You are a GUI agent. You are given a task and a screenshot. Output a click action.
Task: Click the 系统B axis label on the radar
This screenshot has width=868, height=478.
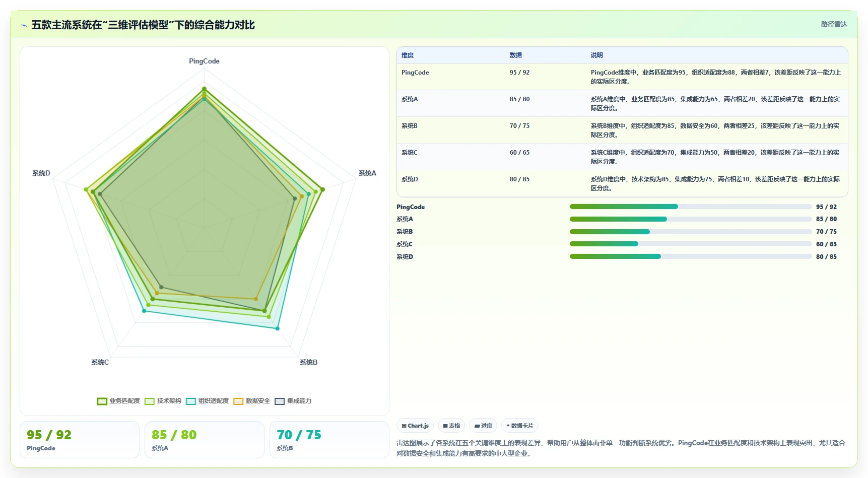coord(308,363)
